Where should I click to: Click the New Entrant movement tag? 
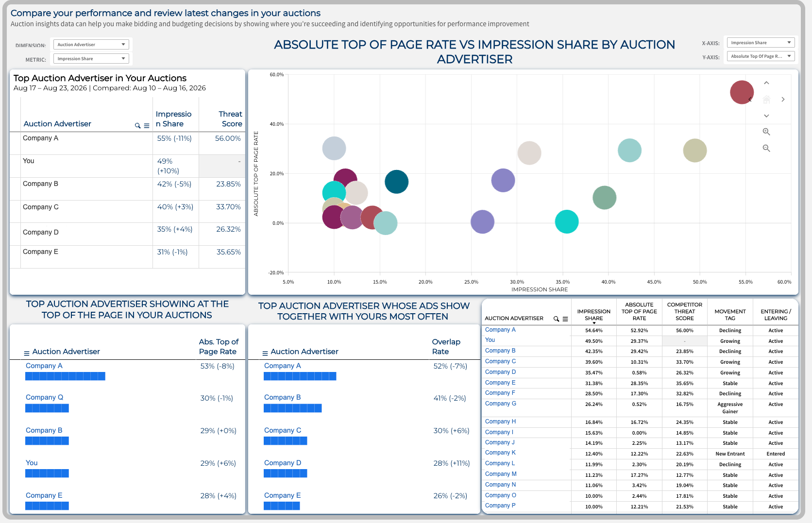click(x=730, y=454)
